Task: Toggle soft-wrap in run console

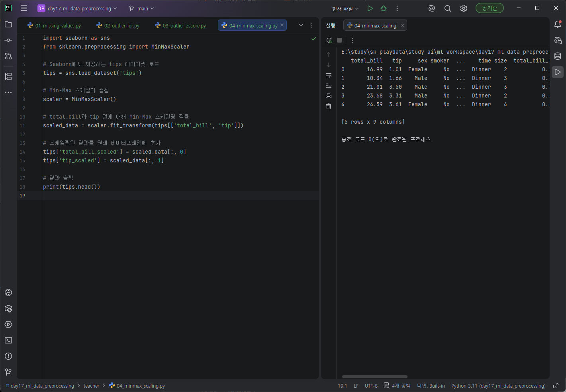Action: [x=329, y=75]
